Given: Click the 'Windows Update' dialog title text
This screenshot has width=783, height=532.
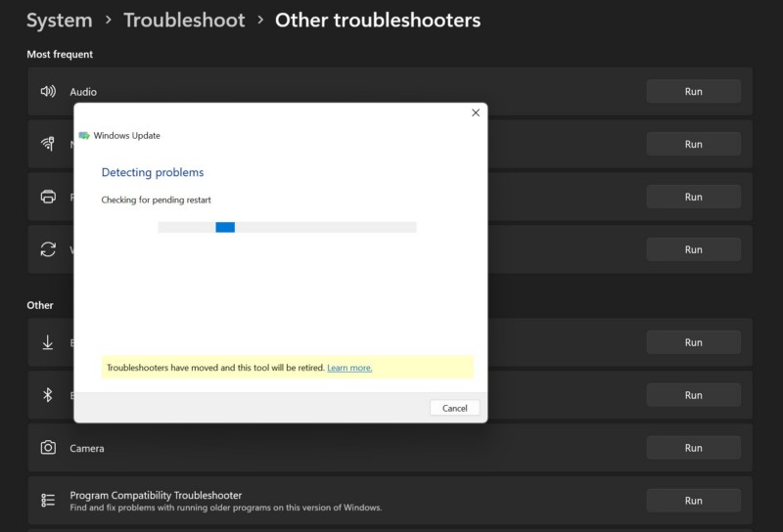Looking at the screenshot, I should click(127, 136).
